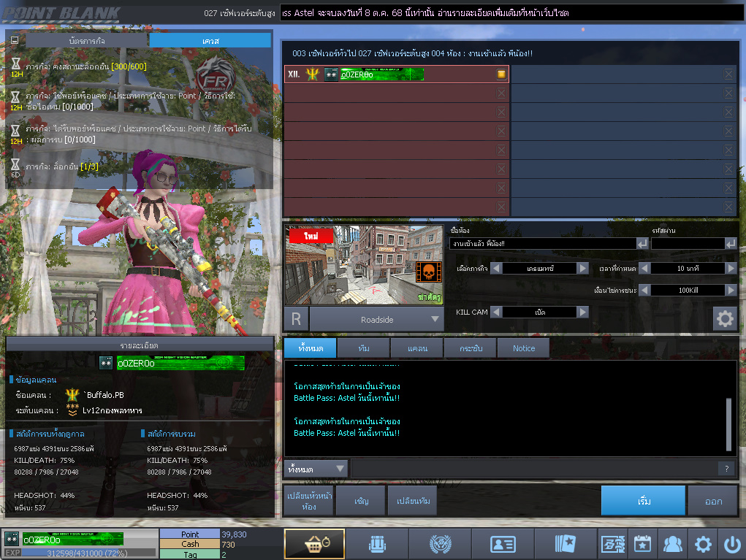746x560 pixels.
Task: Open room settings gear icon
Action: [x=724, y=318]
